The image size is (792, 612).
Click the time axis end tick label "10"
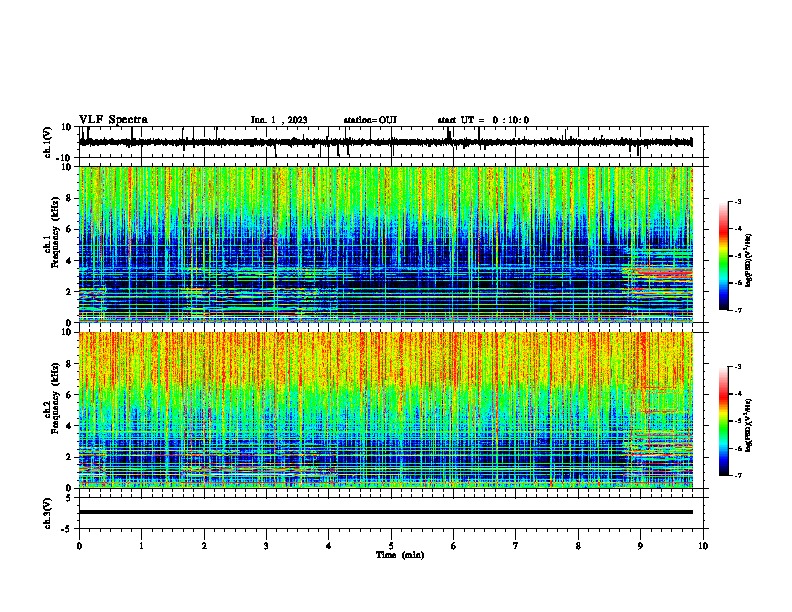click(x=703, y=546)
